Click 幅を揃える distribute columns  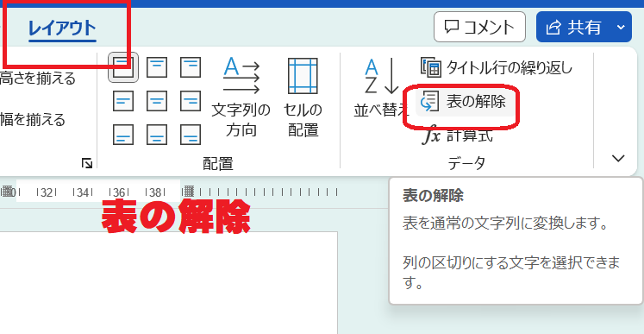(32, 120)
